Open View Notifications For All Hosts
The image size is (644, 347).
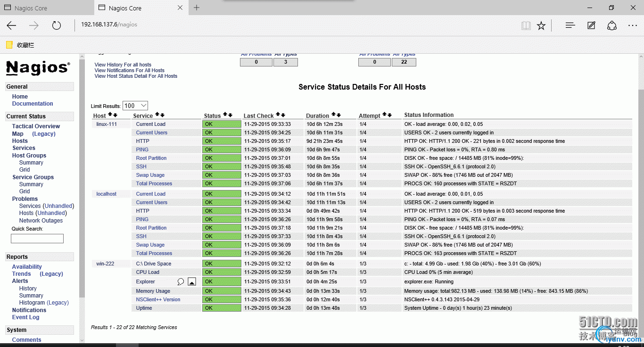pyautogui.click(x=130, y=70)
